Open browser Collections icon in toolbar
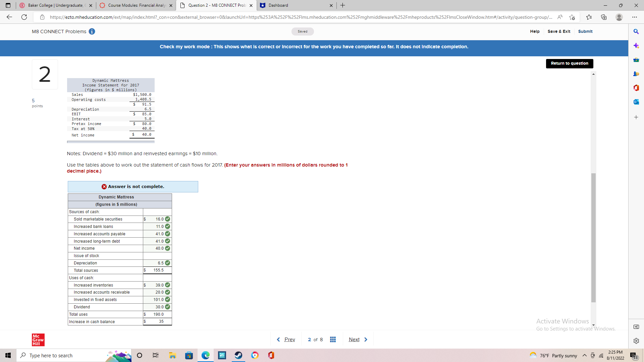The image size is (644, 362). (x=604, y=17)
